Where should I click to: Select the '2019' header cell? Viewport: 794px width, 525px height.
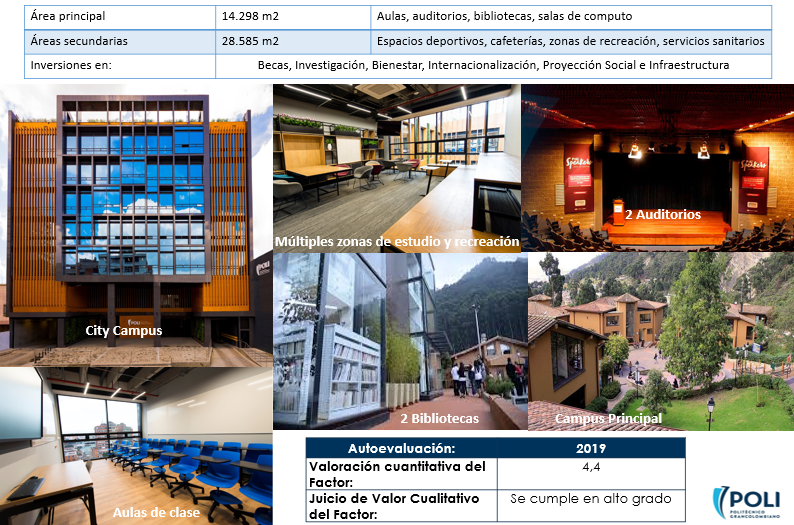pos(590,447)
